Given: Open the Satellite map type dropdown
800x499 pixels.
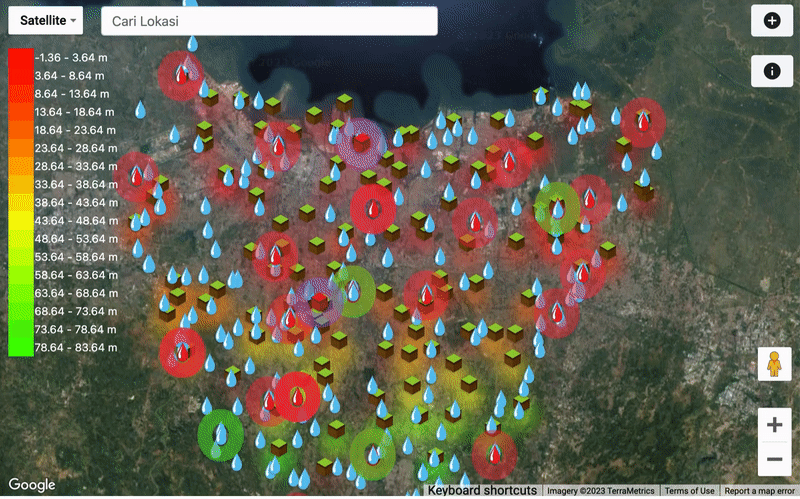Looking at the screenshot, I should click(49, 20).
